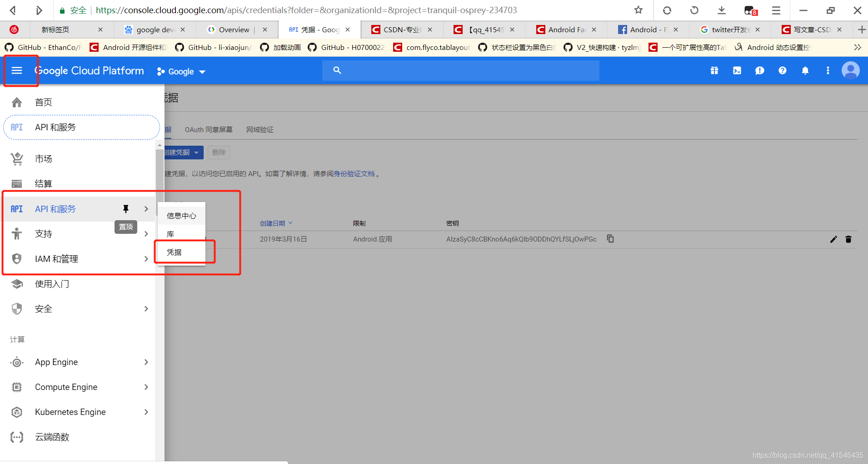Expand the 支持 submenu chevron

coord(146,234)
